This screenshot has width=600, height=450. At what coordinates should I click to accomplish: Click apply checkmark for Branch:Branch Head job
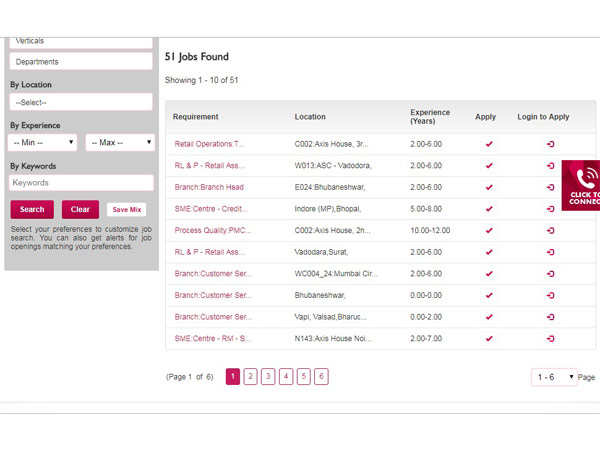tap(489, 188)
